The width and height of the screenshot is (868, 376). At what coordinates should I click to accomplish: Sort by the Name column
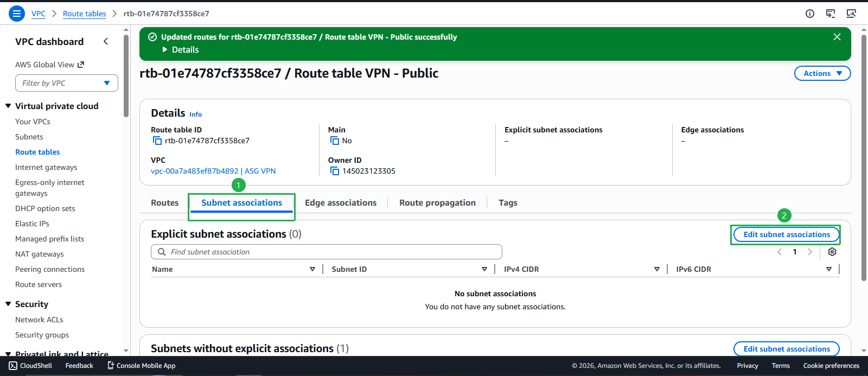(312, 269)
